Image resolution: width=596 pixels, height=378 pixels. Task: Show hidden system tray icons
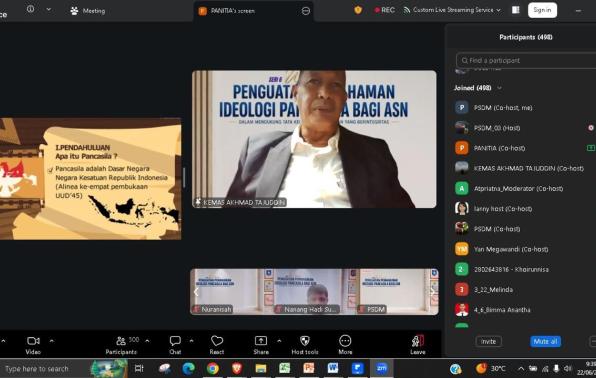tap(521, 368)
